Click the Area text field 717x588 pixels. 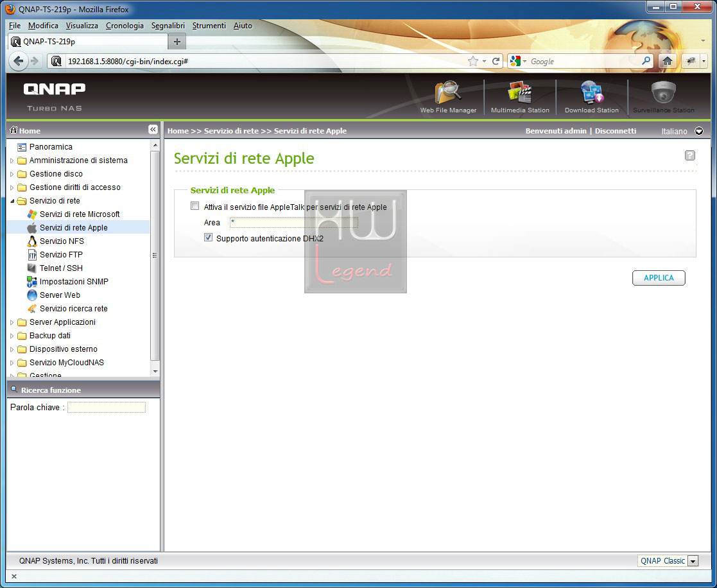pyautogui.click(x=293, y=222)
